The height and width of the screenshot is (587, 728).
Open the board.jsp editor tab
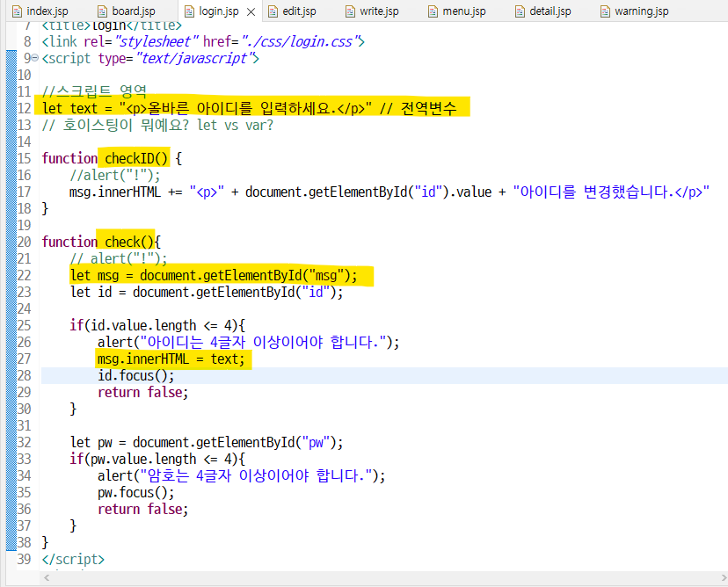tap(127, 11)
